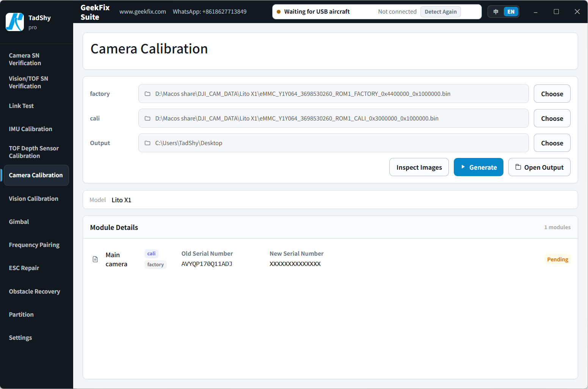Switch language to Chinese
The width and height of the screenshot is (588, 389).
496,12
